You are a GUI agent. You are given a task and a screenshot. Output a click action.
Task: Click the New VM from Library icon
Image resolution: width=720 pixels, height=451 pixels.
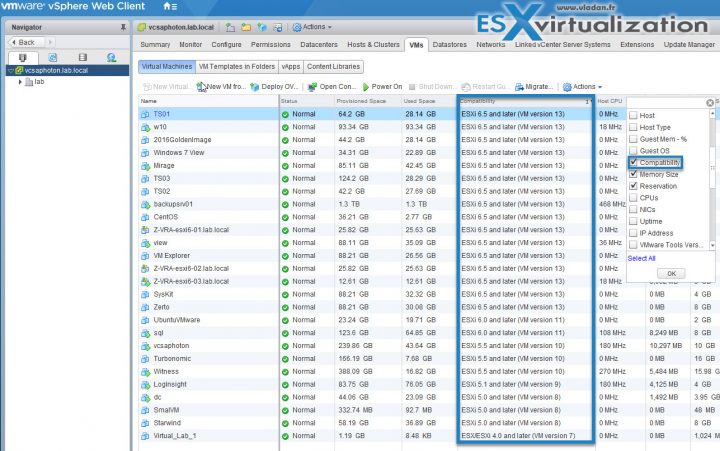(201, 86)
